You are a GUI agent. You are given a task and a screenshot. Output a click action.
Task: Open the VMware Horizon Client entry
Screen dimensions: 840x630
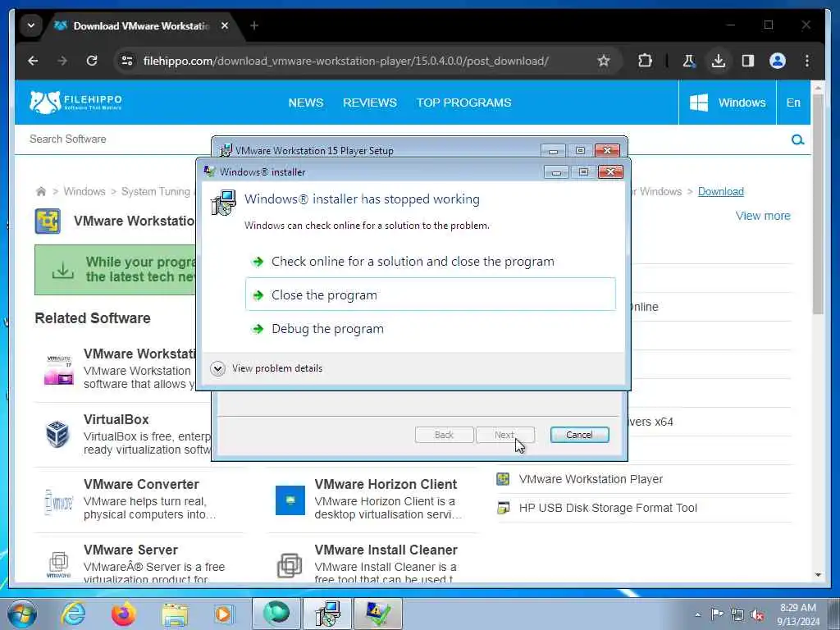pyautogui.click(x=386, y=484)
